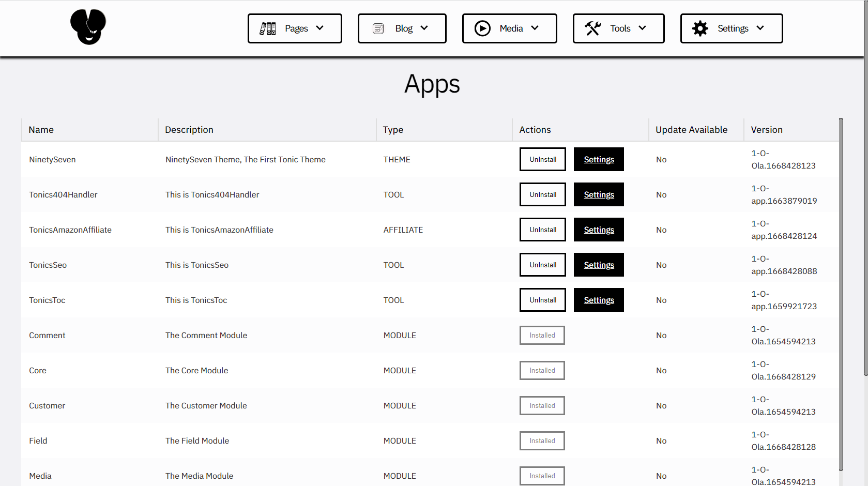The image size is (868, 486).
Task: Click the Tools hammer-wrench icon
Action: tap(593, 28)
